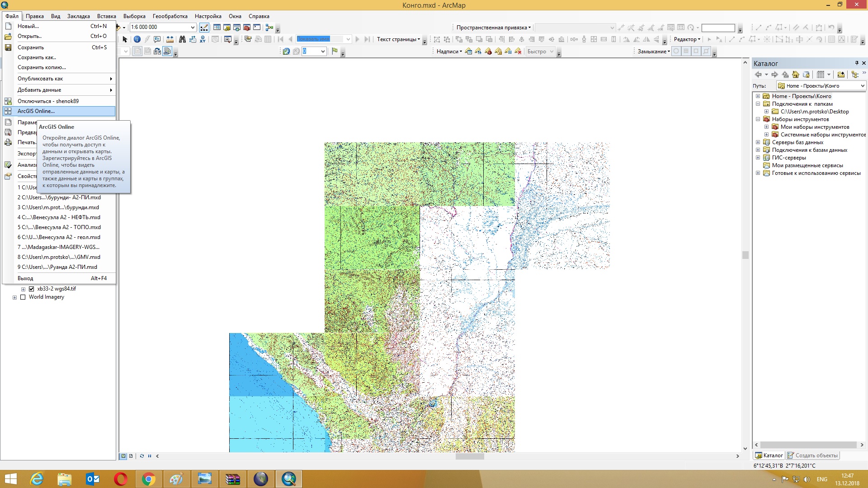This screenshot has height=488, width=868.
Task: Enable the World Imagery layer checkbox
Action: pyautogui.click(x=23, y=297)
